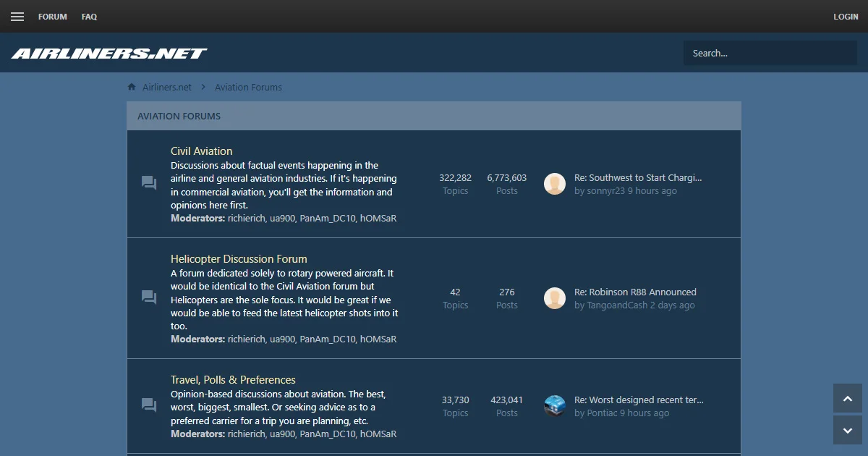Click Pontiac's avatar in Travel row
Viewport: 868px width, 456px height.
tap(555, 406)
